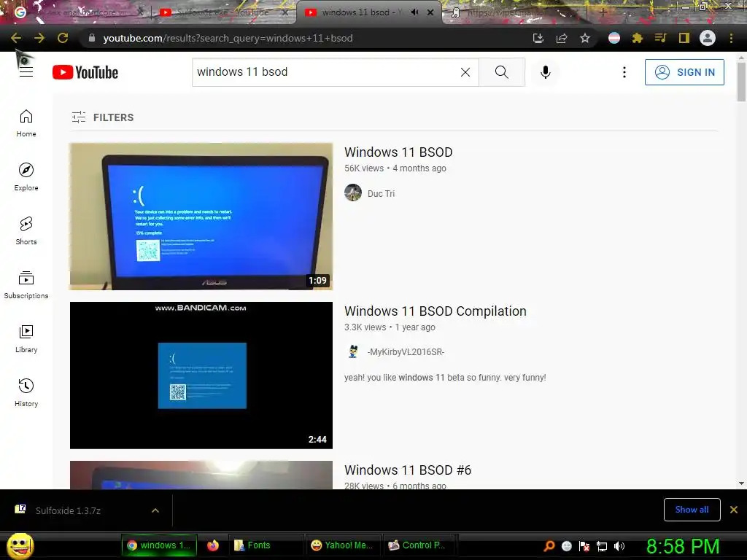Open Chrome's three-dot menu
747x560 pixels.
[x=731, y=38]
